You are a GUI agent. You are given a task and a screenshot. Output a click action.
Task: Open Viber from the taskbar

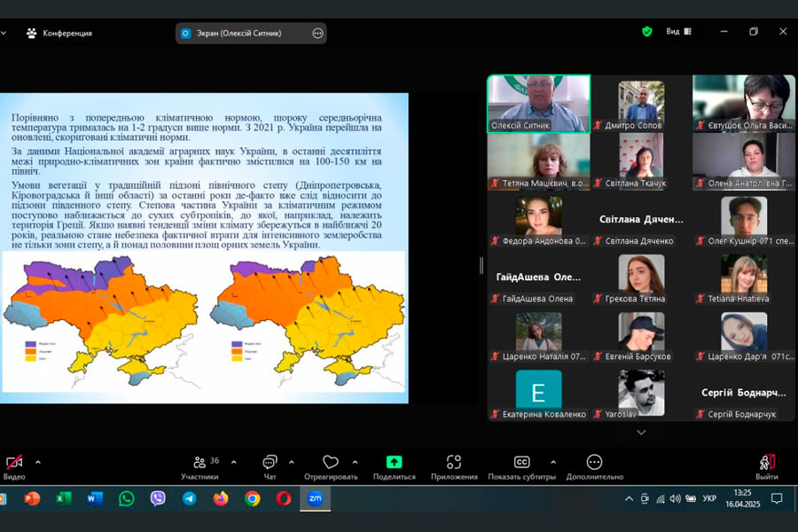click(158, 498)
